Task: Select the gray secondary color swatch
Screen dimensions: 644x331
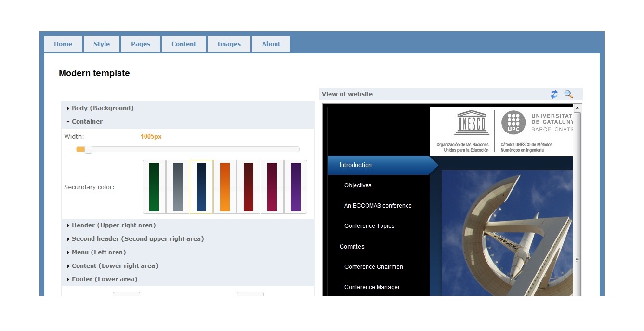Action: [178, 187]
